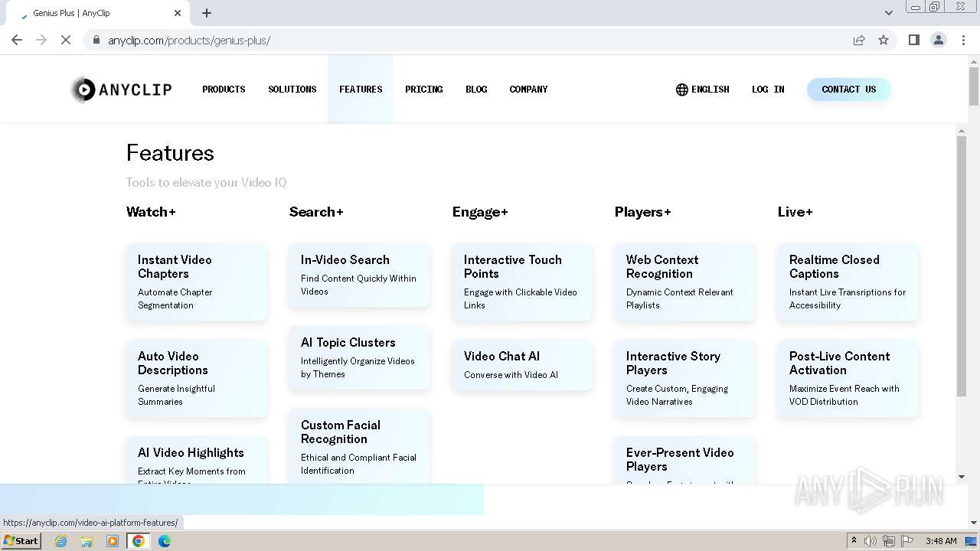Click the Search+ column heading
Viewport: 980px width, 551px height.
point(316,212)
